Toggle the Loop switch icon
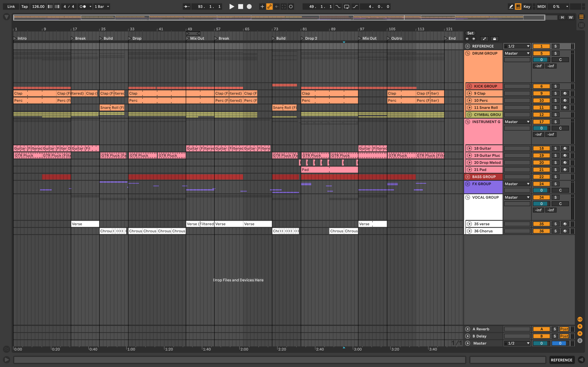 click(x=347, y=7)
